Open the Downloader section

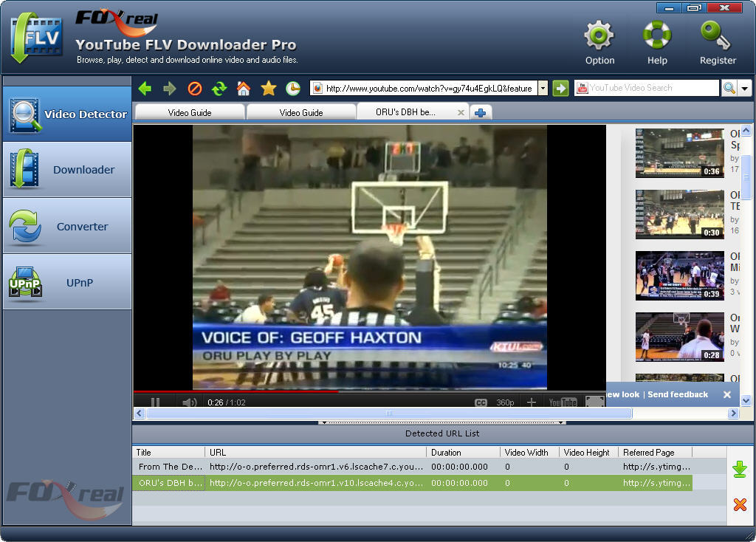pyautogui.click(x=67, y=170)
